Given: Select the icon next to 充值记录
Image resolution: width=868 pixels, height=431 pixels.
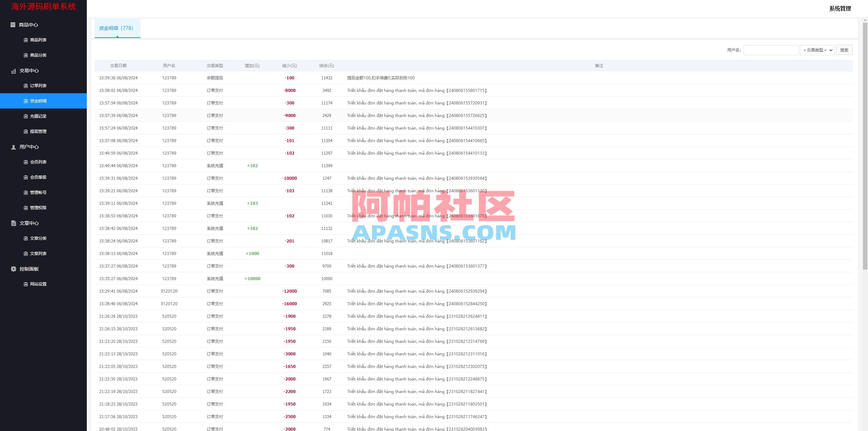Looking at the screenshot, I should pos(25,116).
